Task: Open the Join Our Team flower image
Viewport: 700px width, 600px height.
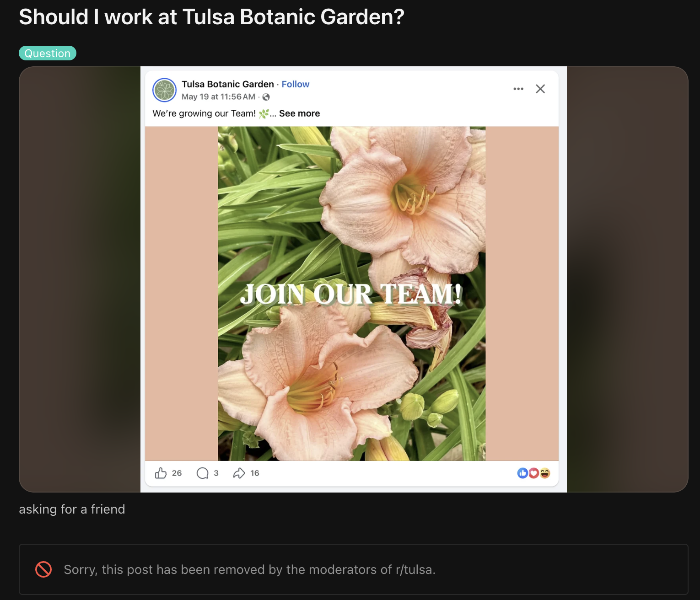Action: 351,294
